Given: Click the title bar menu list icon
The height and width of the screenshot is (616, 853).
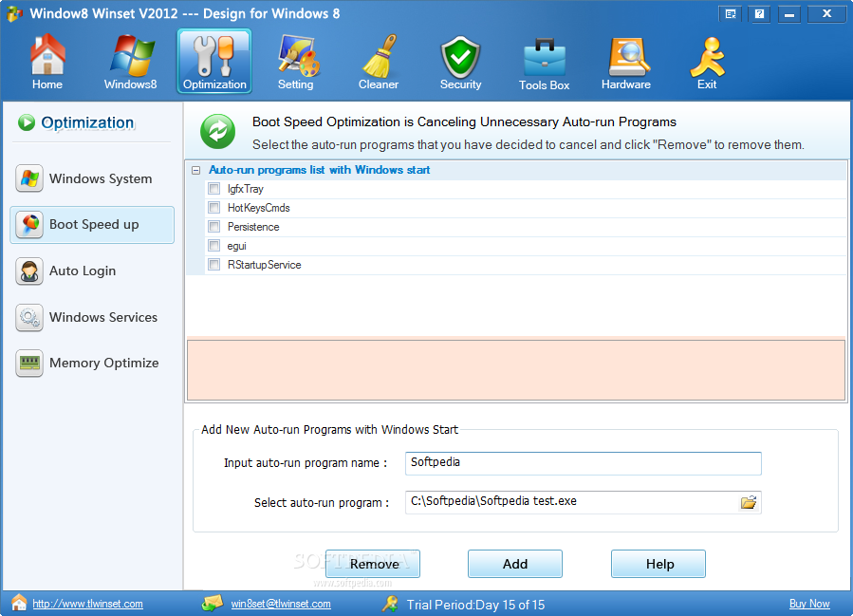Looking at the screenshot, I should click(731, 14).
